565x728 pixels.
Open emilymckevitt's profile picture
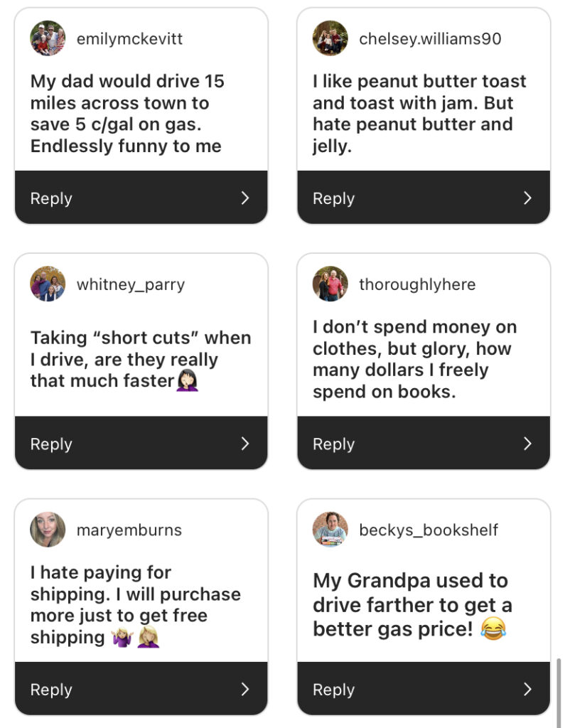click(48, 38)
